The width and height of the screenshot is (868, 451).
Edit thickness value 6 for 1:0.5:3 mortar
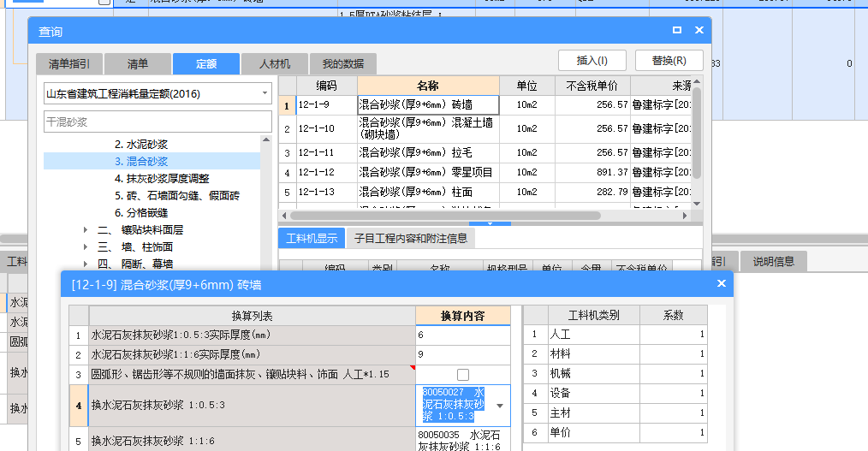pos(463,335)
